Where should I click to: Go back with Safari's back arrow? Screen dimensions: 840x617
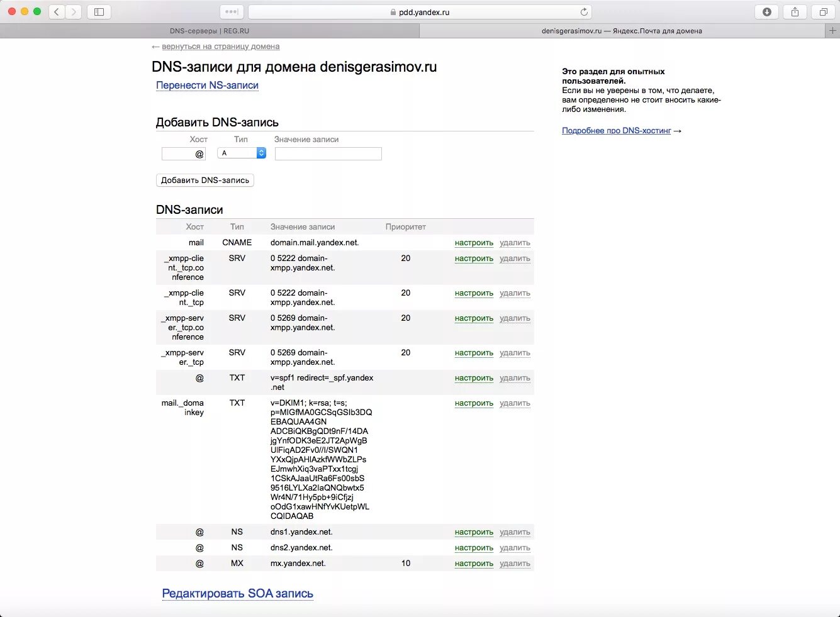coord(57,11)
